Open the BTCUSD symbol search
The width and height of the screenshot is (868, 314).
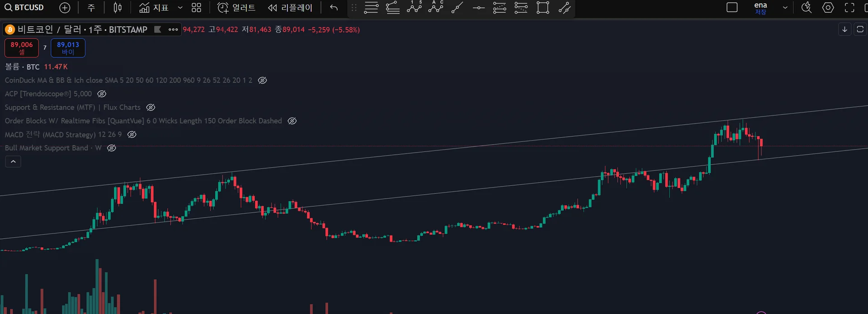pos(24,8)
